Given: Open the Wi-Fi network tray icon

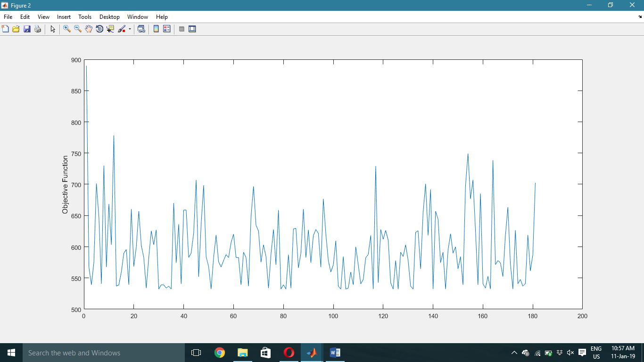Looking at the screenshot, I should [x=537, y=353].
